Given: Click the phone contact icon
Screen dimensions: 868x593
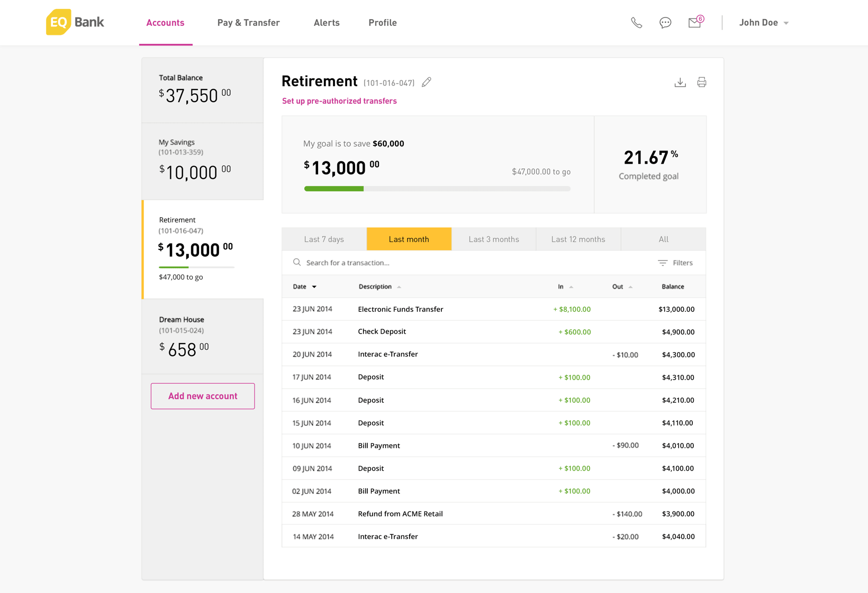Looking at the screenshot, I should pos(636,23).
